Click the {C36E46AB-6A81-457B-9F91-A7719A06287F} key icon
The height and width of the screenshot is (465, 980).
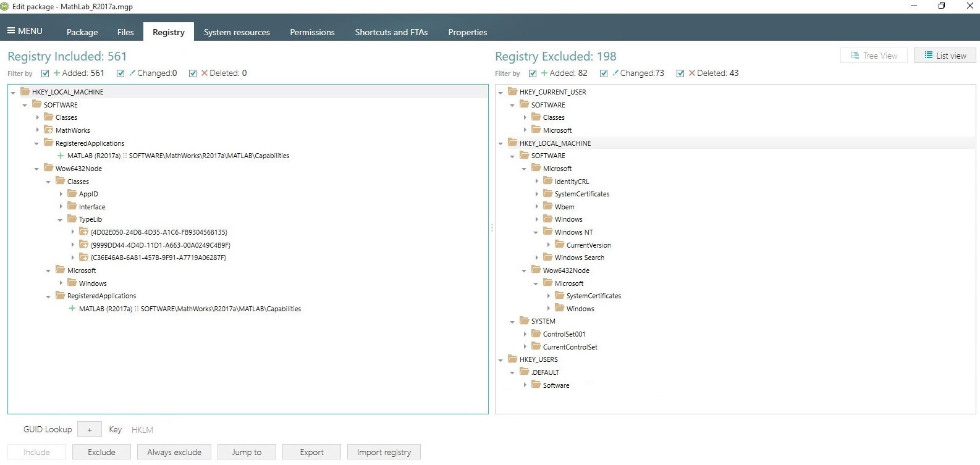(x=83, y=257)
